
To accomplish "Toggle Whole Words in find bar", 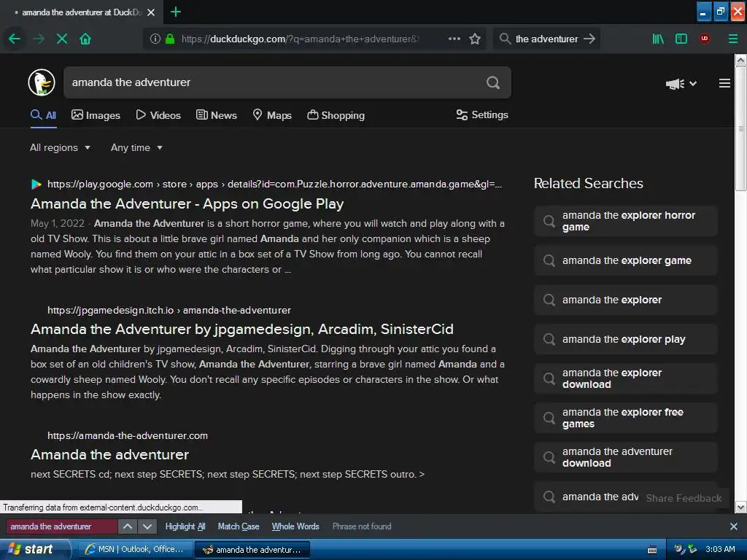I will pos(295,526).
